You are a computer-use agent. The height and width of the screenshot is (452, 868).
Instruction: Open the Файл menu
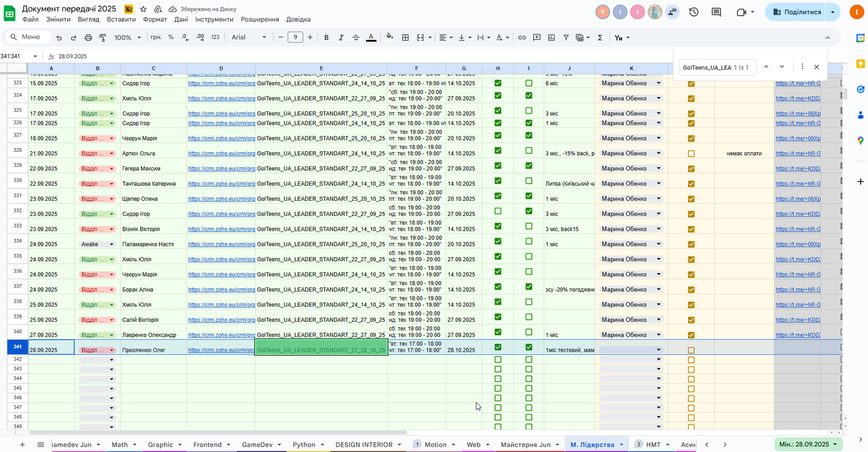tap(30, 19)
